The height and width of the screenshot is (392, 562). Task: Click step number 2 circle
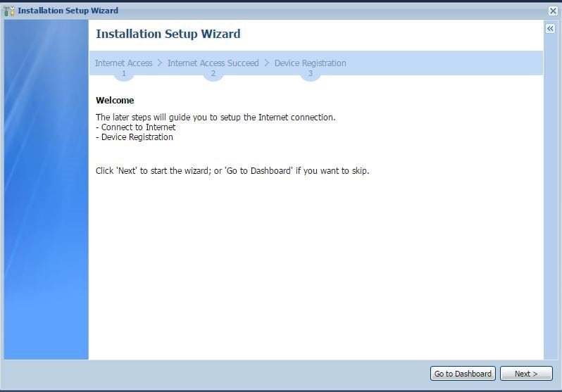pyautogui.click(x=213, y=74)
